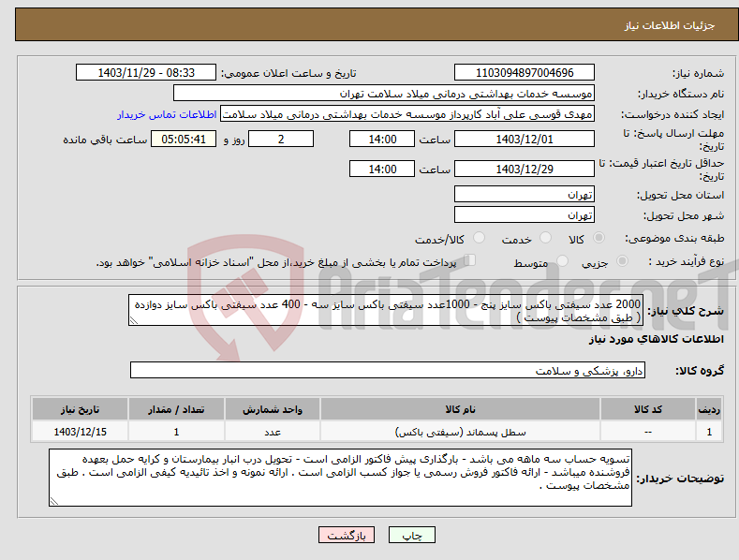Select the جزیی purchase type radio
The height and width of the screenshot is (560, 739).
pyautogui.click(x=622, y=260)
